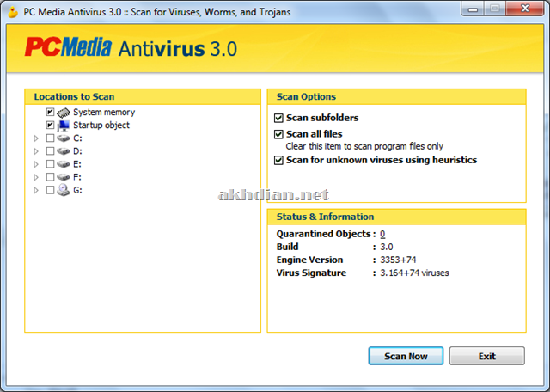Check the E: drive checkbox
Image resolution: width=550 pixels, height=392 pixels.
click(50, 163)
